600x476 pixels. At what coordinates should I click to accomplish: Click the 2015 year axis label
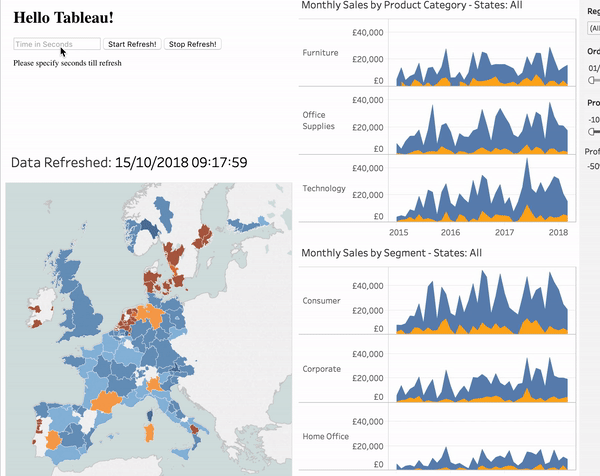[398, 232]
